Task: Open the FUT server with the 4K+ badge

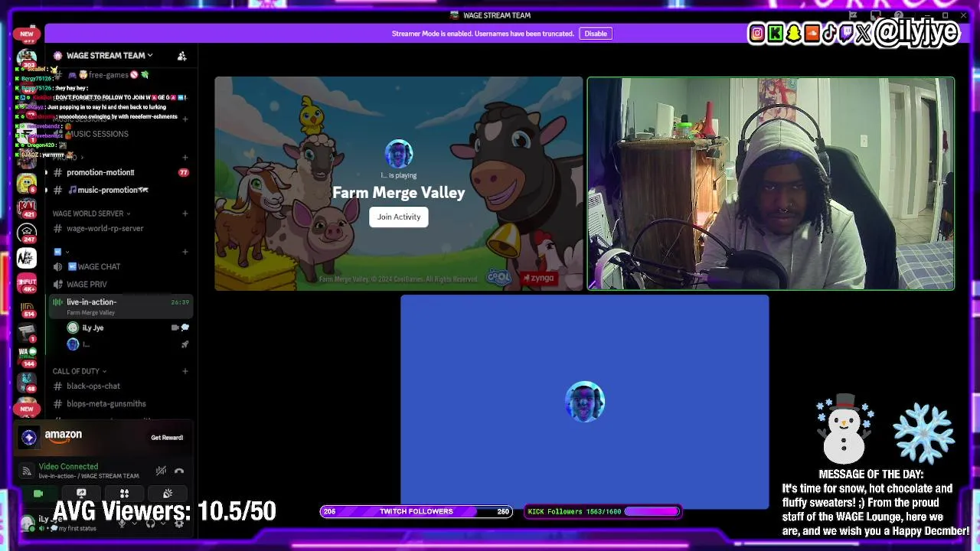Action: [x=27, y=283]
